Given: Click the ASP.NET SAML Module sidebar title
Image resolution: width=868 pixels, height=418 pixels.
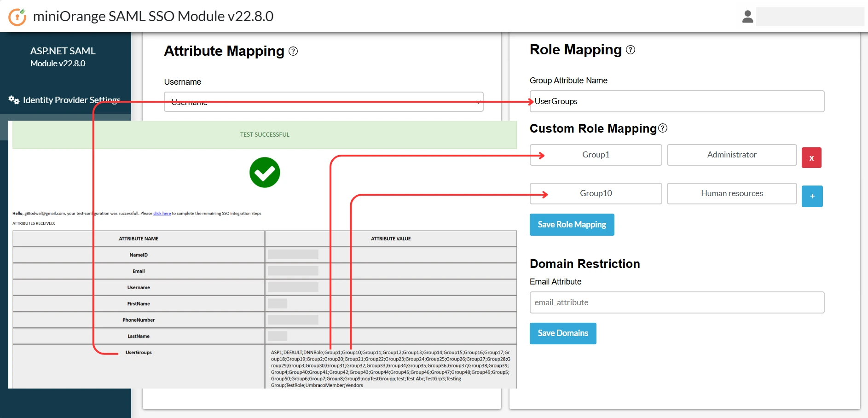Looking at the screenshot, I should tap(63, 57).
